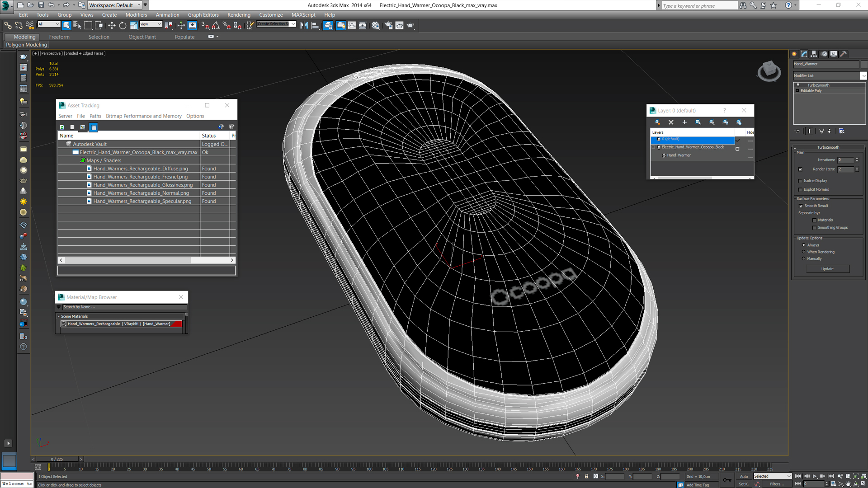
Task: Click Filters button near key controls
Action: click(777, 484)
